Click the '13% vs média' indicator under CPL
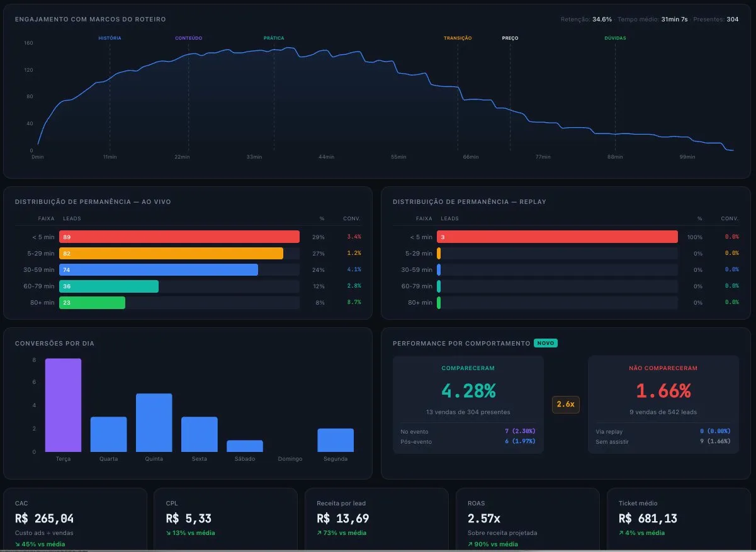756x552 pixels. click(x=190, y=533)
